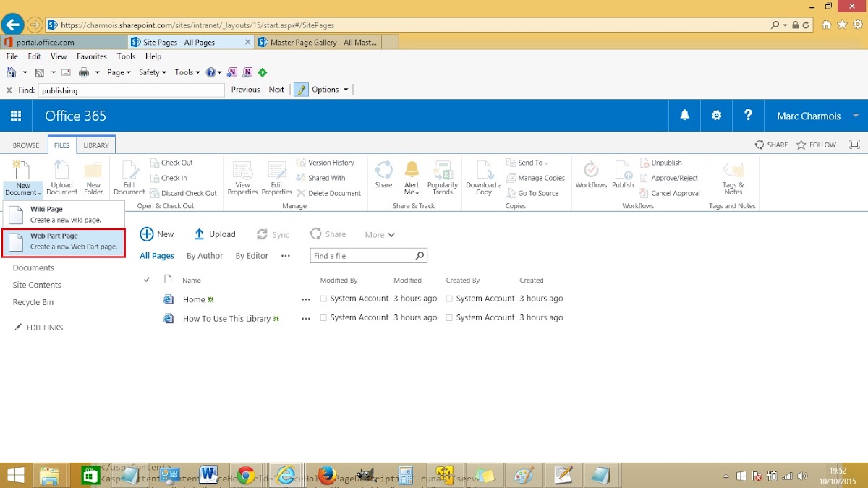
Task: Click the browser Back arrow button
Action: pyautogui.click(x=12, y=25)
